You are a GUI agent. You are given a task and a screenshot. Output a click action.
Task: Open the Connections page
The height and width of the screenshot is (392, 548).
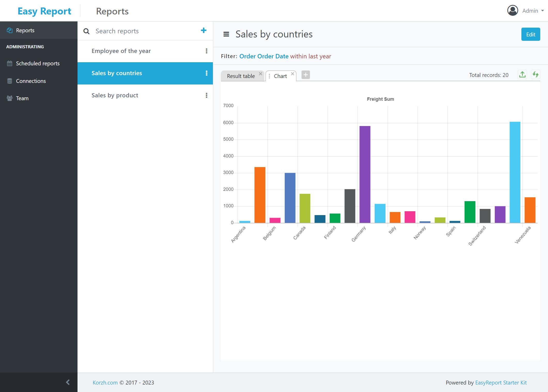click(x=31, y=81)
